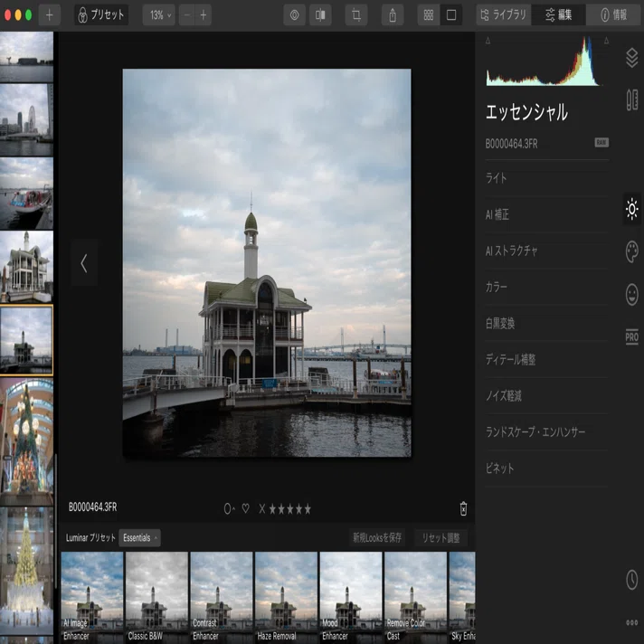Select the Portrait face icon
Image resolution: width=644 pixels, height=644 pixels.
click(631, 295)
